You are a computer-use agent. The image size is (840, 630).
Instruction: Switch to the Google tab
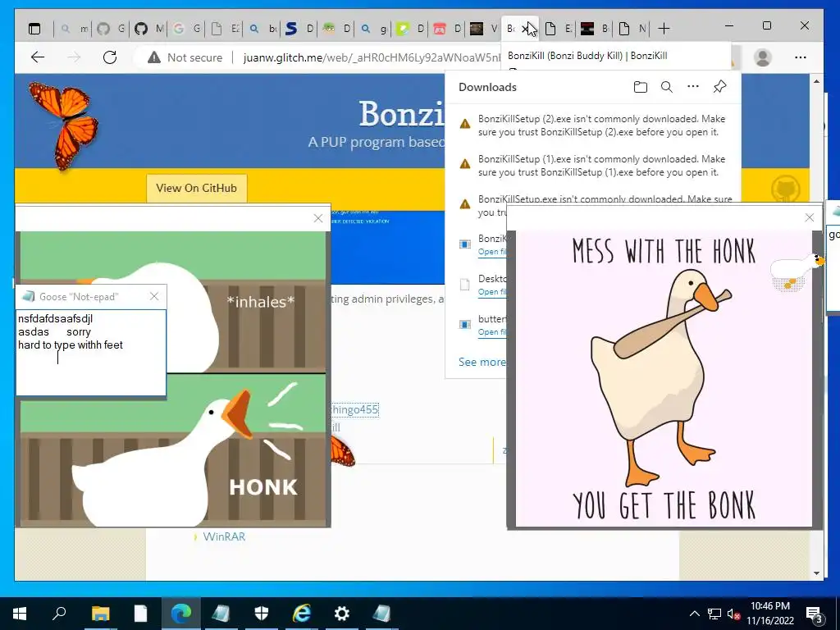tap(186, 29)
